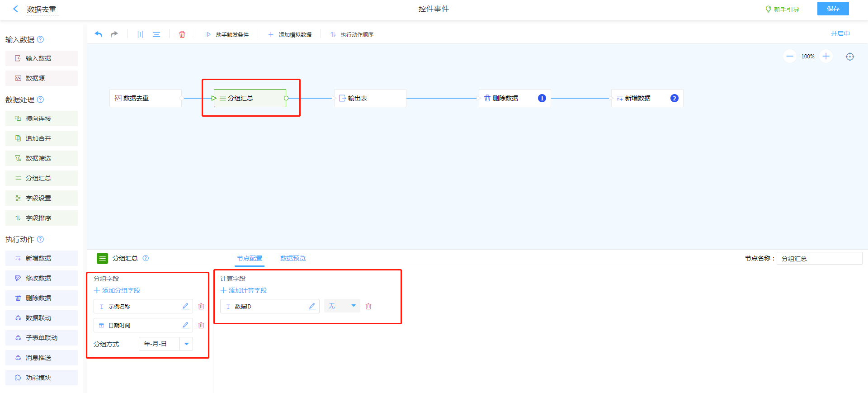Click 添加分组字段 link
Viewport: 868px width, 393px height.
pyautogui.click(x=117, y=290)
